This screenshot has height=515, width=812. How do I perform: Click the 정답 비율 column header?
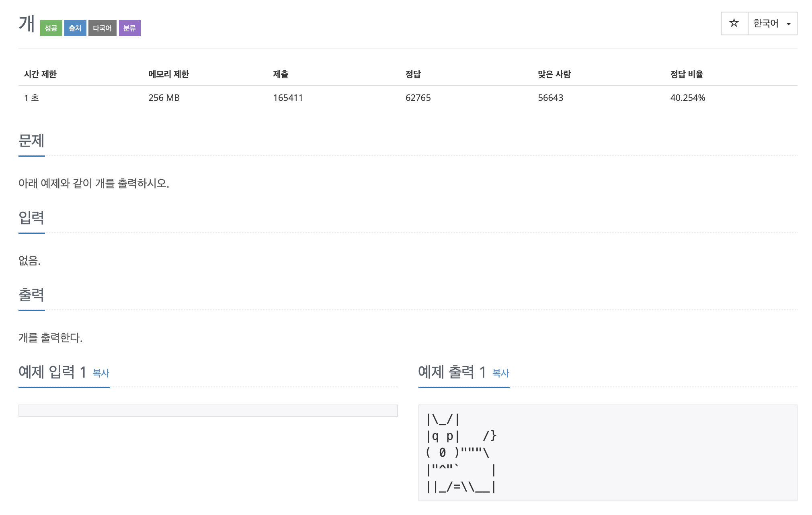click(x=687, y=74)
